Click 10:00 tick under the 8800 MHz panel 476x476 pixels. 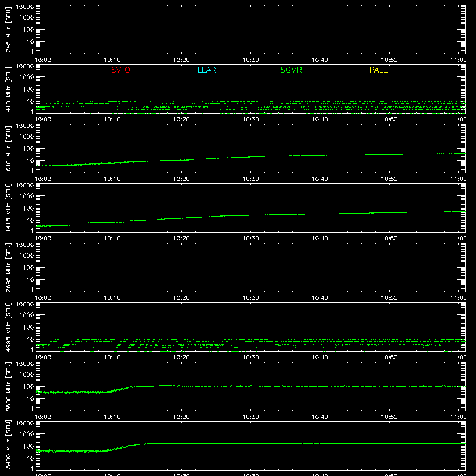(x=43, y=417)
